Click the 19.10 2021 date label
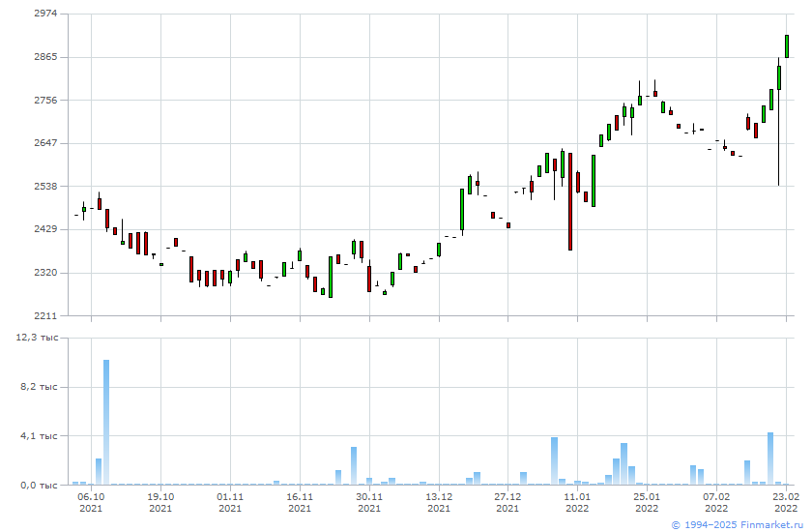This screenshot has height=532, width=812. click(x=160, y=502)
